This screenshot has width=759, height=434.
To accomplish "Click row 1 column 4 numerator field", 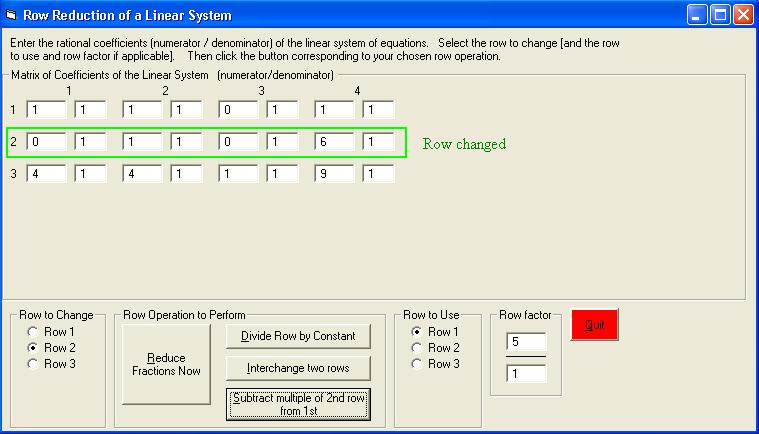I will (334, 110).
